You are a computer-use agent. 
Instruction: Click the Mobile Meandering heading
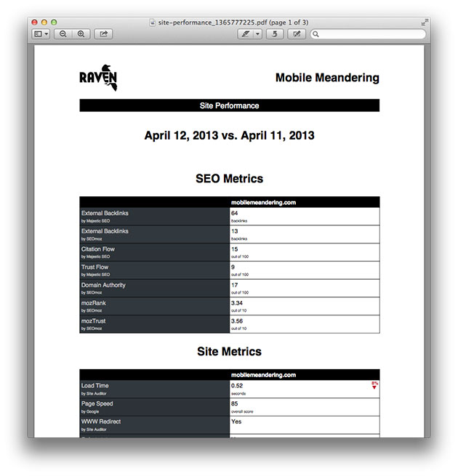(327, 78)
